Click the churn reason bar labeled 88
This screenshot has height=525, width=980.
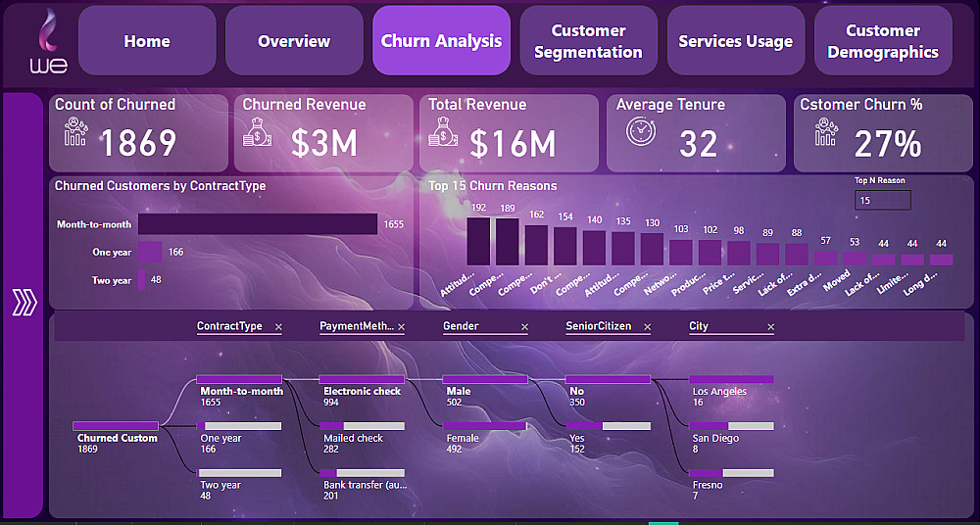click(796, 255)
